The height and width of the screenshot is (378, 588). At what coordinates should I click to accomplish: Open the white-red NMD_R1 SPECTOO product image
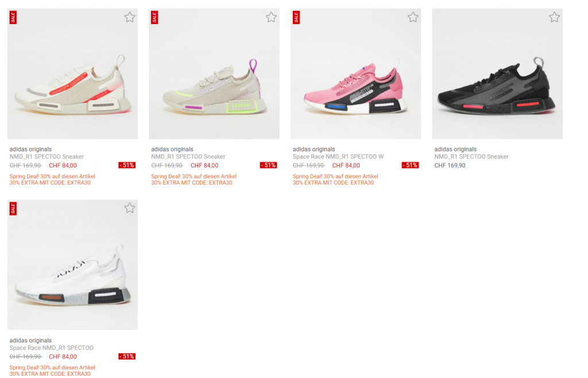coord(72,74)
